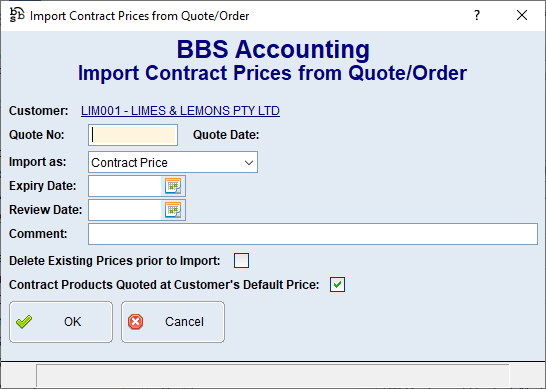Open the Review Date calendar picker icon
Viewport: 546px width, 389px height.
pos(173,210)
